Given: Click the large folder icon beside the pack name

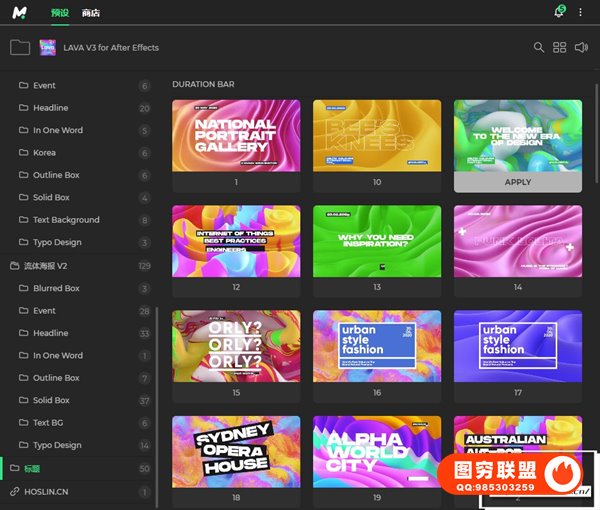Looking at the screenshot, I should tap(19, 47).
